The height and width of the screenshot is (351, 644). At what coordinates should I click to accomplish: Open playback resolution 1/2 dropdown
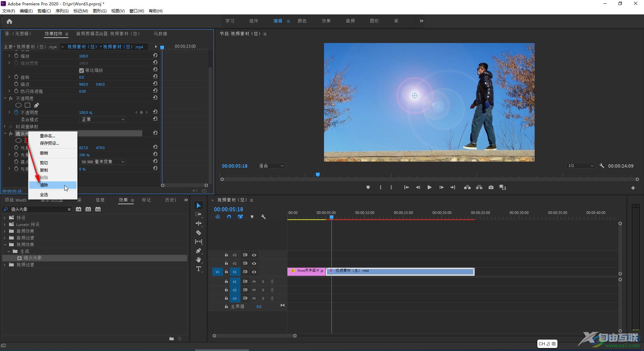coord(581,166)
